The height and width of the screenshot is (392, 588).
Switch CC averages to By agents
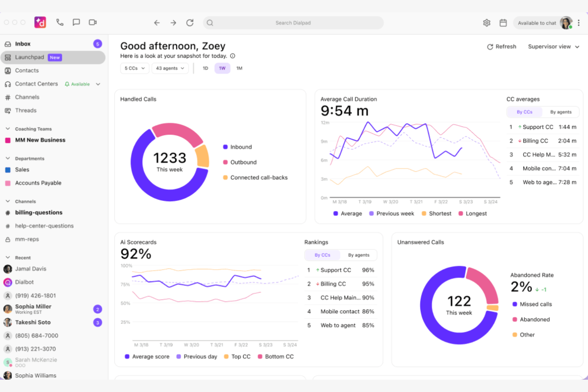(x=561, y=112)
